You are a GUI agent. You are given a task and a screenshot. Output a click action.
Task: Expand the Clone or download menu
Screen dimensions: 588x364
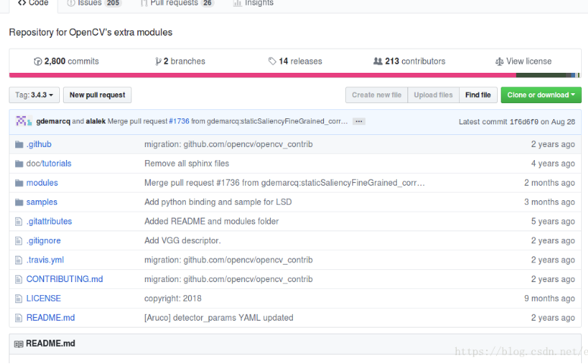pyautogui.click(x=541, y=96)
